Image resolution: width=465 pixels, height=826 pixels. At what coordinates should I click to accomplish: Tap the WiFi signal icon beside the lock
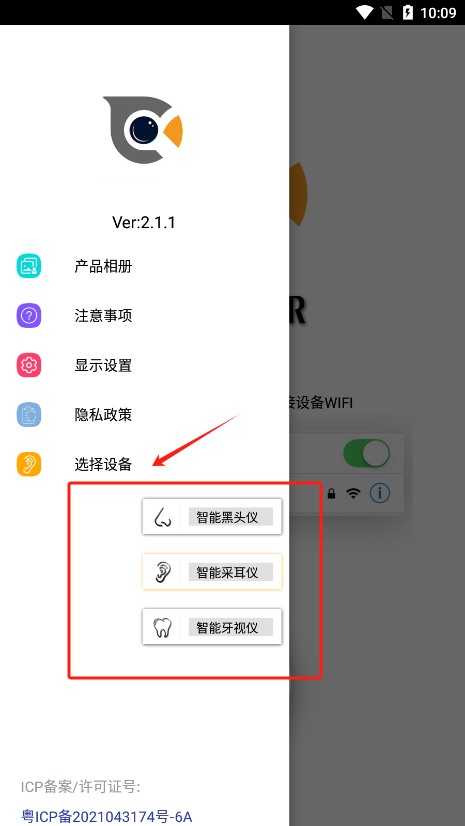pyautogui.click(x=353, y=493)
